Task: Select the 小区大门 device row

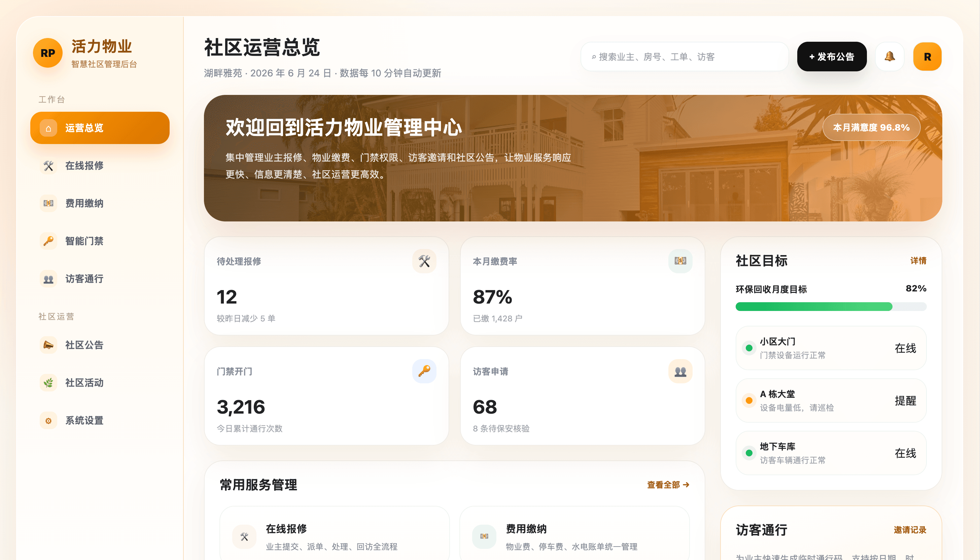Action: pyautogui.click(x=831, y=348)
